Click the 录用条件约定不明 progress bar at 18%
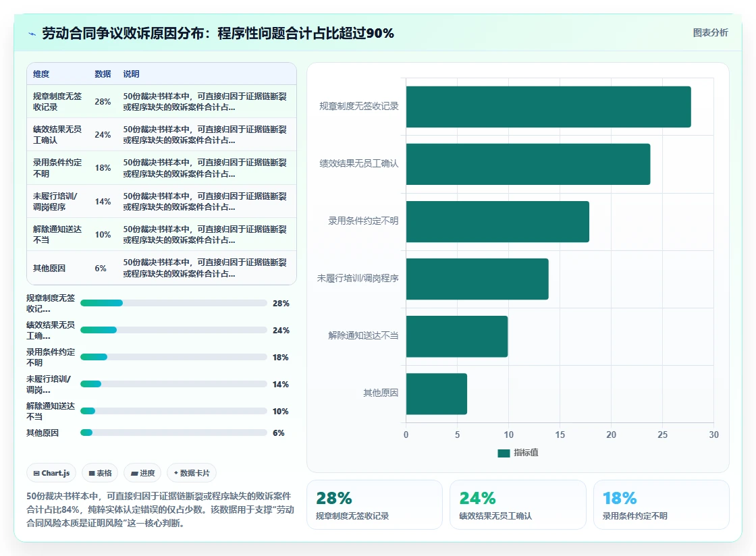Viewport: 756px width, 556px height. (x=173, y=357)
